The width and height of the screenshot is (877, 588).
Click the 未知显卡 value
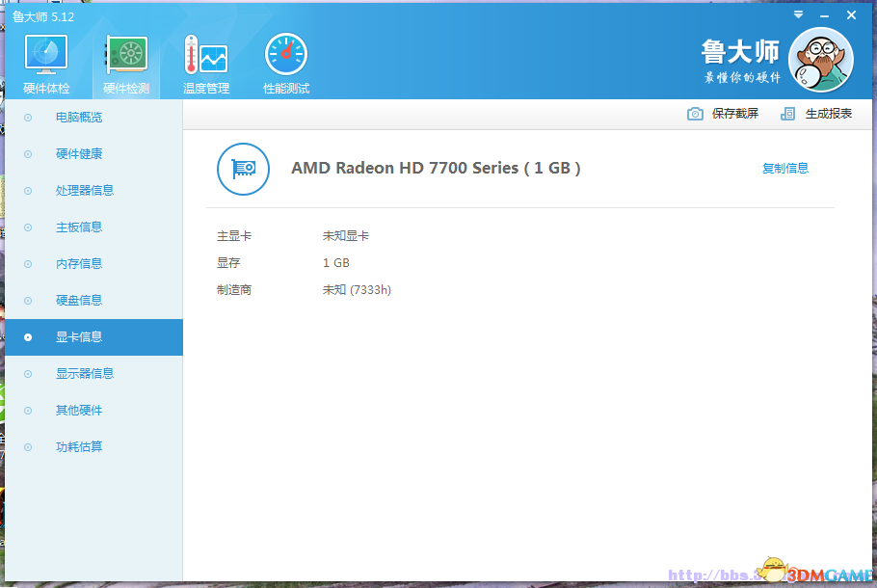pos(346,236)
